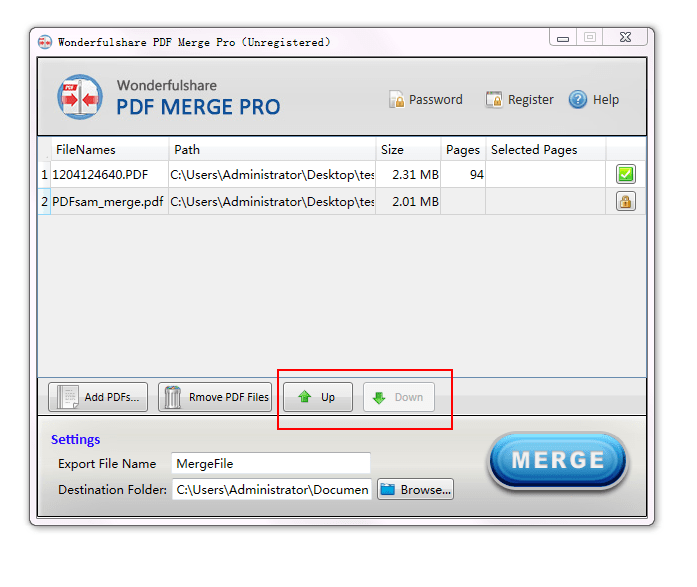This screenshot has height=587, width=697.
Task: Click Selected Pages cell for 1204124640.PDF
Action: point(545,175)
